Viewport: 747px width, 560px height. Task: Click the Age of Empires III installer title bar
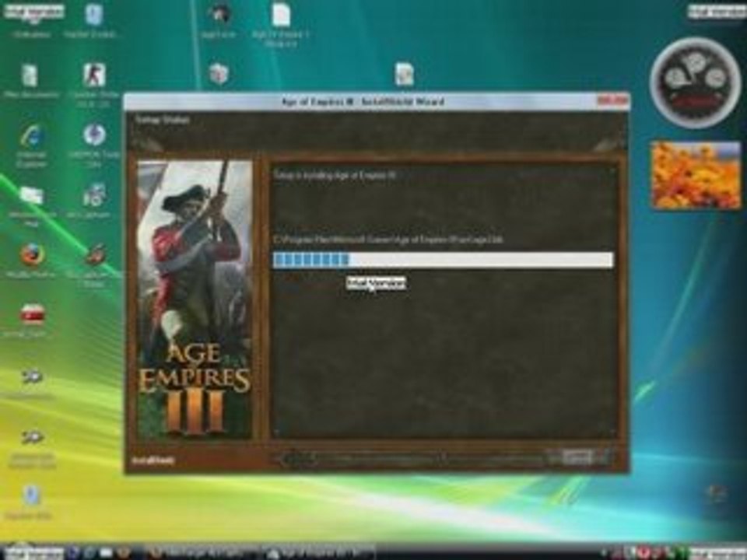[362, 101]
